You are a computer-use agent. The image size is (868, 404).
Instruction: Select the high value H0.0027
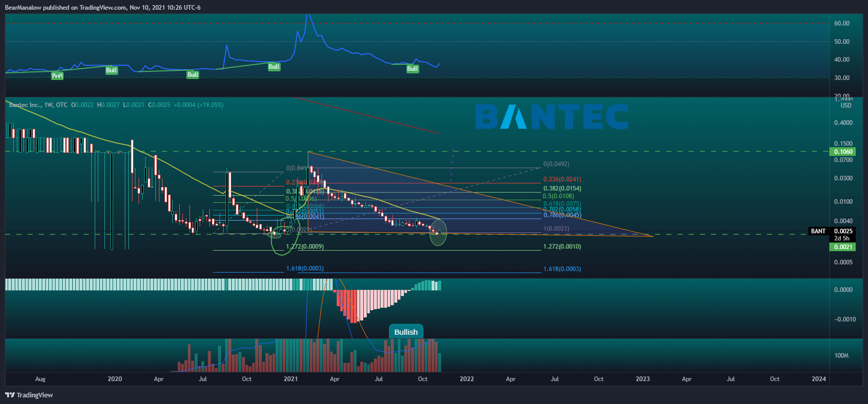point(108,105)
